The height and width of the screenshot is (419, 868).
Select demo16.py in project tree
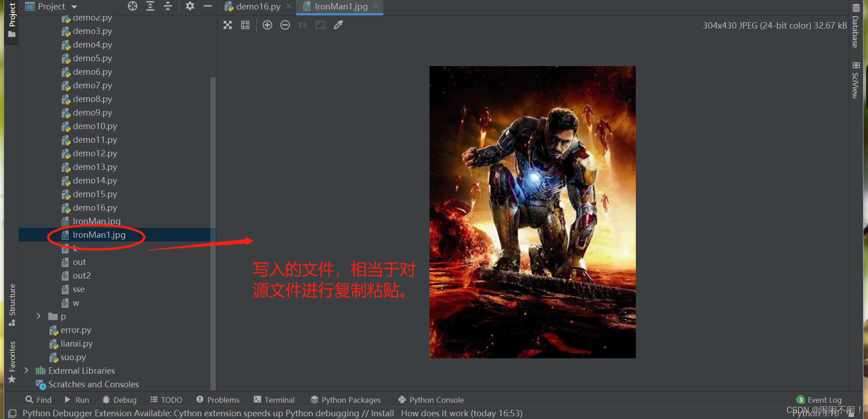click(x=95, y=207)
